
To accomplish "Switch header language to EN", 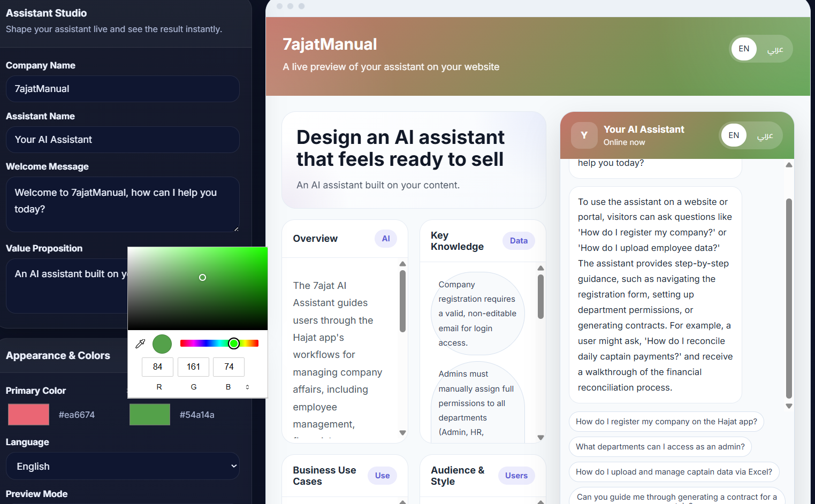I will pos(744,49).
